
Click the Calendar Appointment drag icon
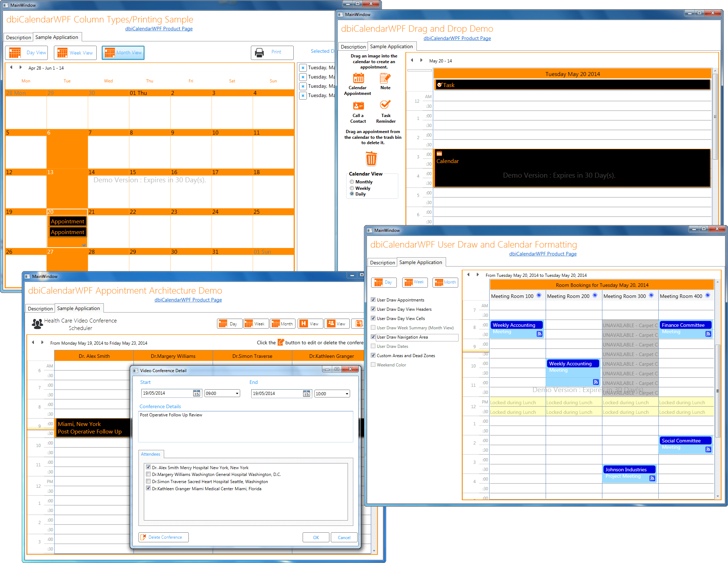pos(358,78)
